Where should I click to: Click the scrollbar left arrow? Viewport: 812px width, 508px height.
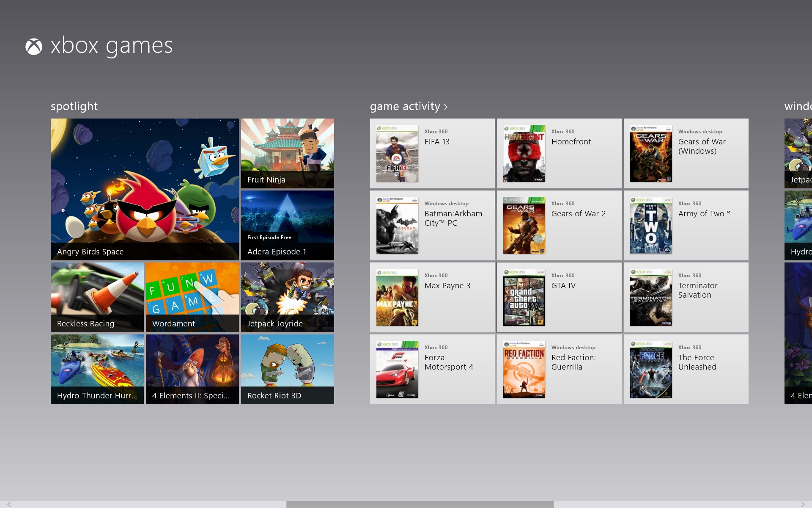tap(9, 504)
